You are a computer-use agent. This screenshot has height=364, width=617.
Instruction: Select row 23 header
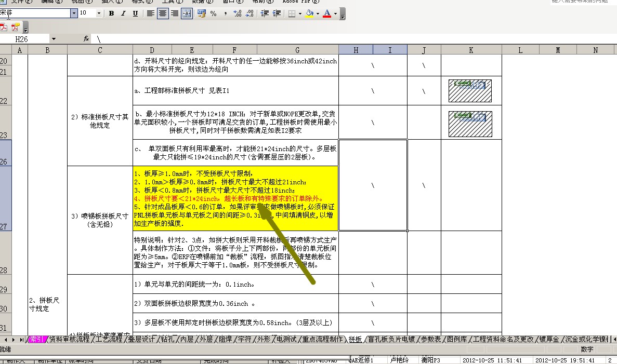coord(6,122)
